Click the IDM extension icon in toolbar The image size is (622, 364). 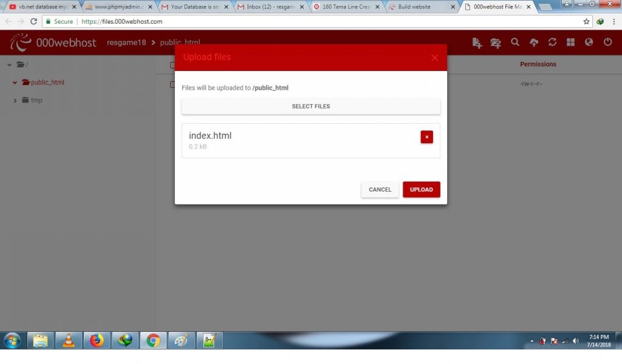[600, 21]
